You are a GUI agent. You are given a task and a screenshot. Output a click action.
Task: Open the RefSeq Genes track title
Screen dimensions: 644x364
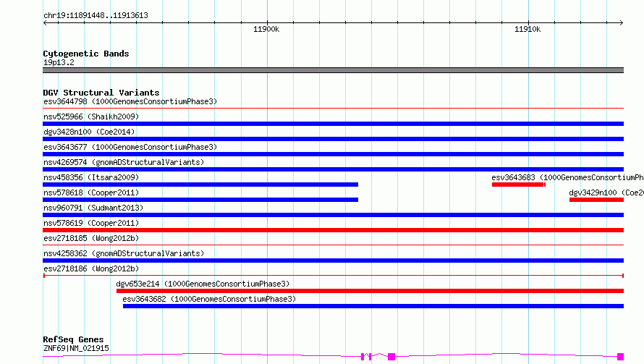pos(74,339)
